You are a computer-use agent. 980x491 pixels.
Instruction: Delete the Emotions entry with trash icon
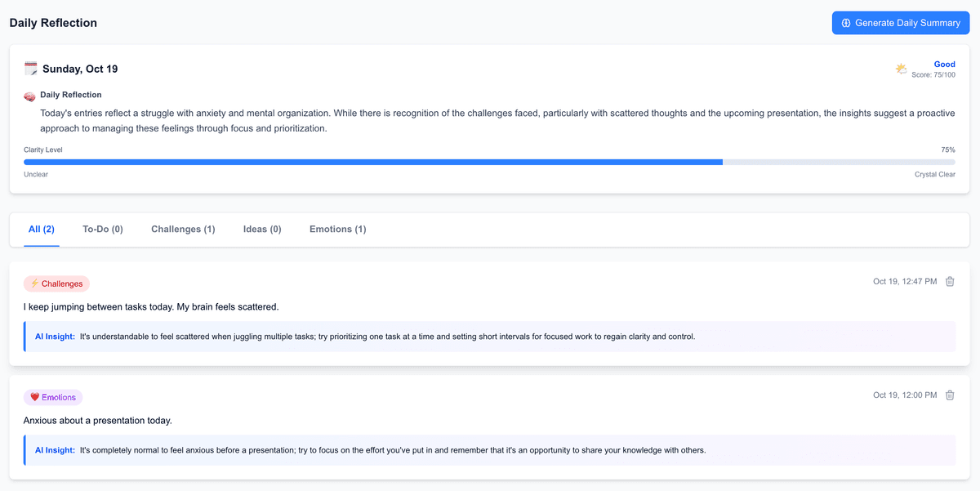point(950,395)
